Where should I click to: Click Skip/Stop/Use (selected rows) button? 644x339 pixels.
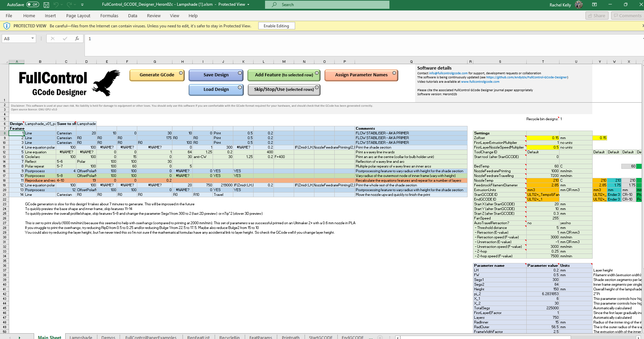[x=284, y=89]
